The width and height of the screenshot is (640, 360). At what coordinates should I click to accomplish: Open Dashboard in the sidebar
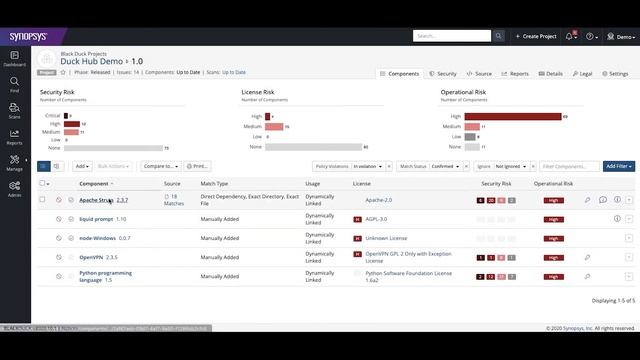[x=15, y=59]
